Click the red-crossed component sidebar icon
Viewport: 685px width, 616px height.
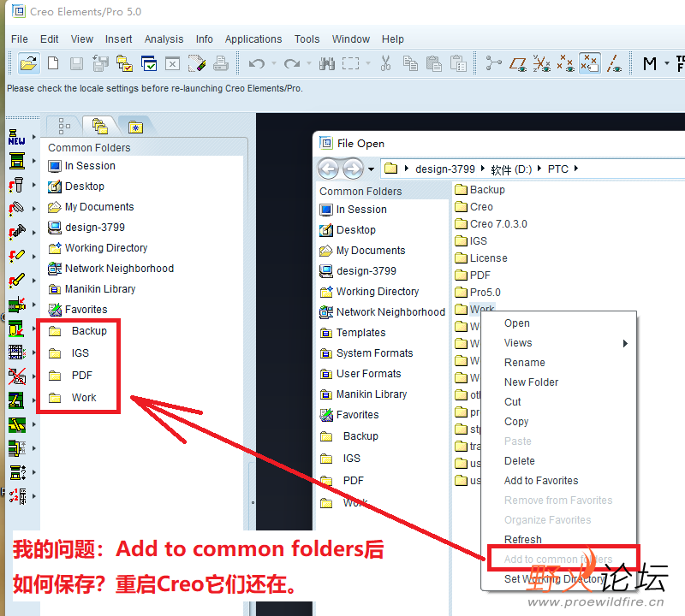[16, 376]
